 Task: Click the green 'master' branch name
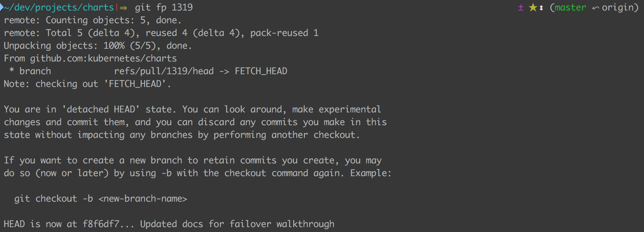tap(570, 7)
